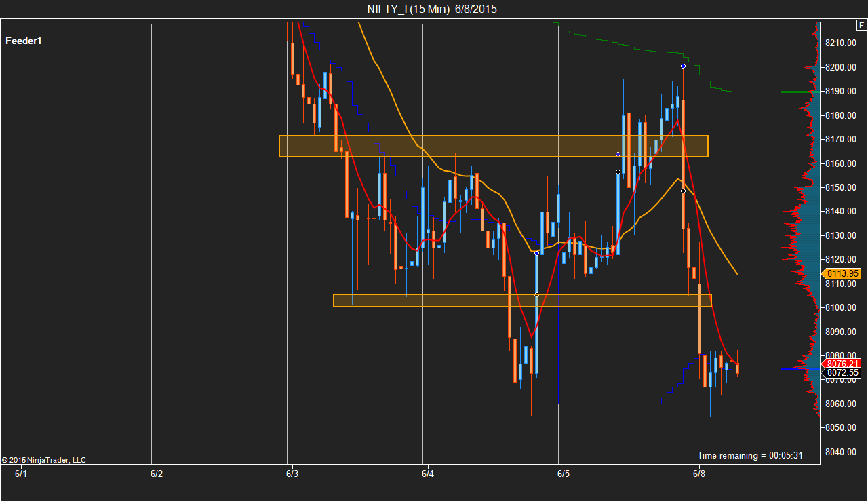Click the 8076.21 red price marker
The width and height of the screenshot is (868, 502).
(x=842, y=364)
